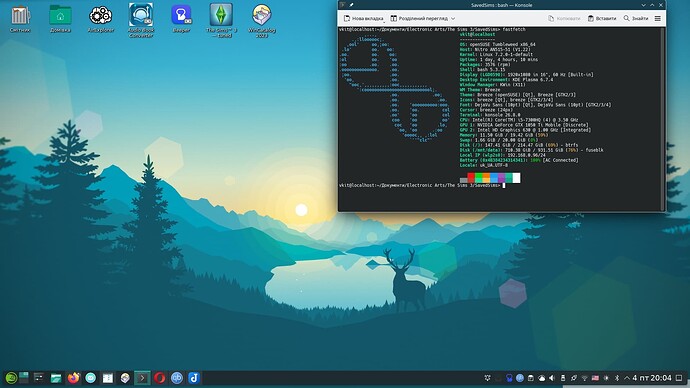
Task: Launch the AI Explorer desktop icon
Action: tap(101, 19)
